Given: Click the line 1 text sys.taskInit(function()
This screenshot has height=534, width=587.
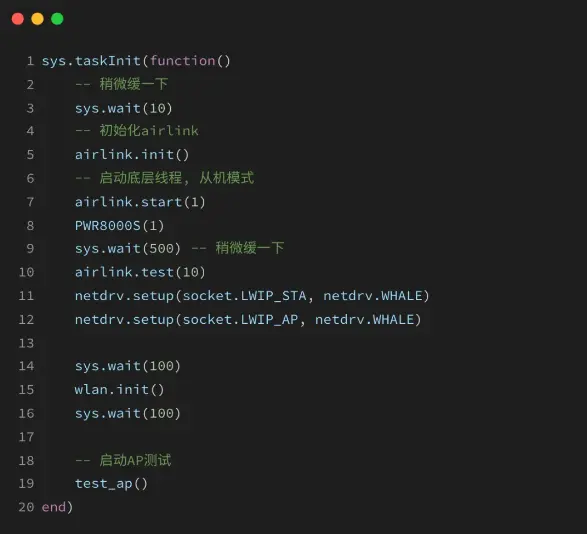Looking at the screenshot, I should point(136,61).
